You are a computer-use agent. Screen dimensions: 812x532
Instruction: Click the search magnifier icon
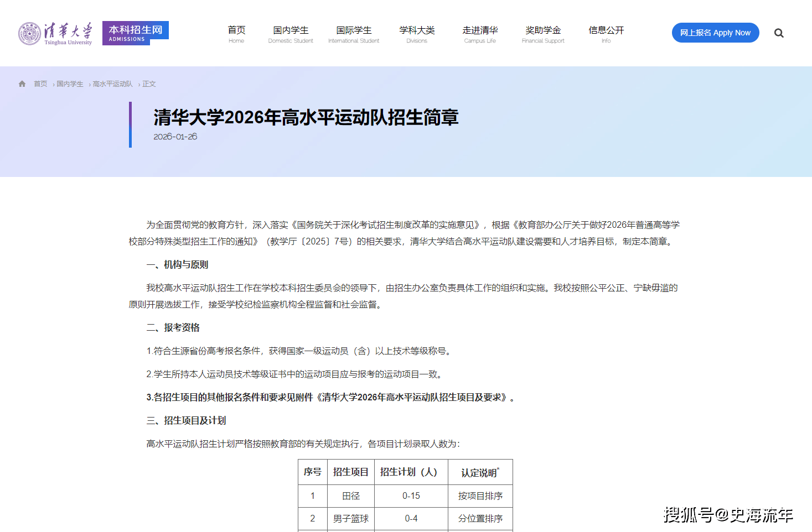779,33
